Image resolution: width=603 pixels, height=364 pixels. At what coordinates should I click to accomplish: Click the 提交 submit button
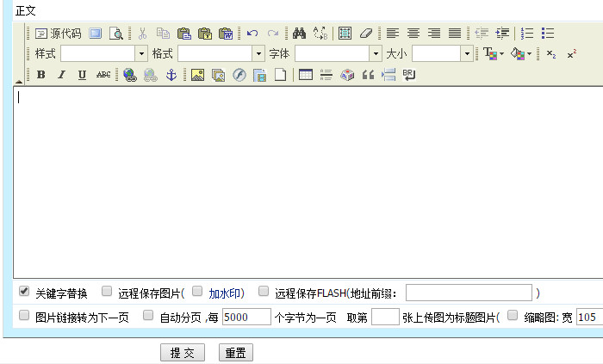tap(183, 353)
